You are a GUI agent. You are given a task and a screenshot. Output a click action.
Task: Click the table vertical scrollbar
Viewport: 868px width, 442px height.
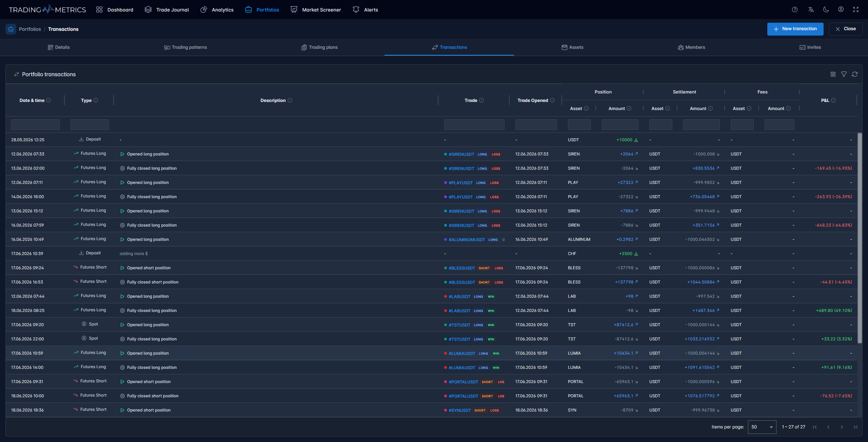pyautogui.click(x=860, y=238)
